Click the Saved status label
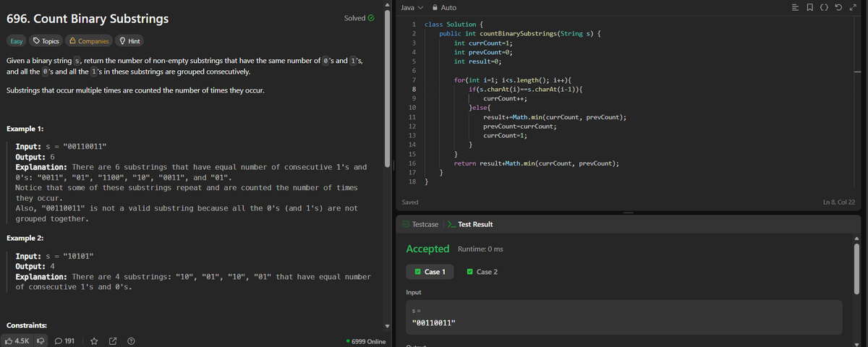The image size is (868, 347). 410,202
